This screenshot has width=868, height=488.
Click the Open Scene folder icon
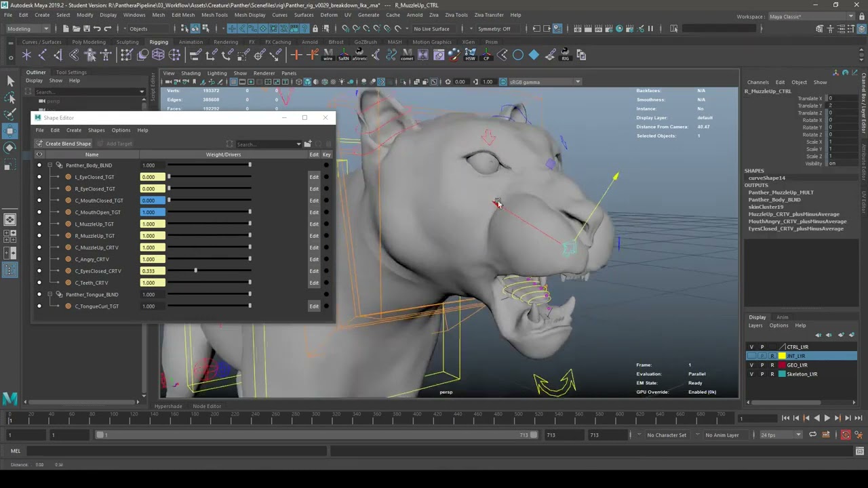pyautogui.click(x=76, y=28)
